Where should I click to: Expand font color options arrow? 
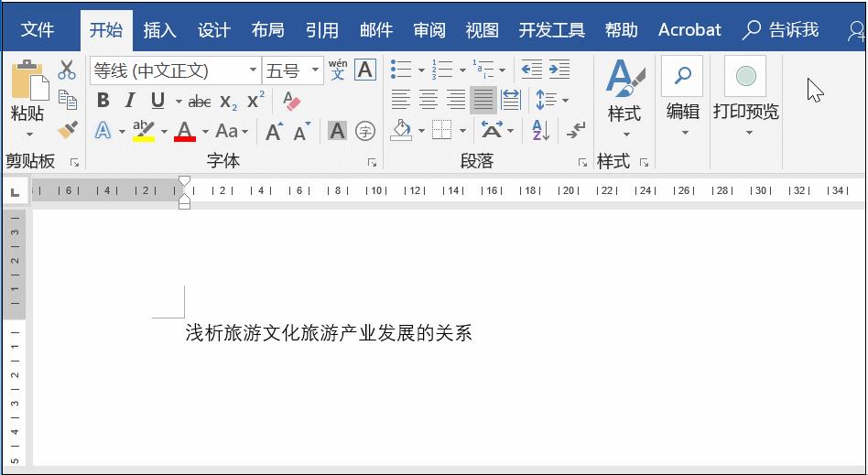(x=205, y=132)
